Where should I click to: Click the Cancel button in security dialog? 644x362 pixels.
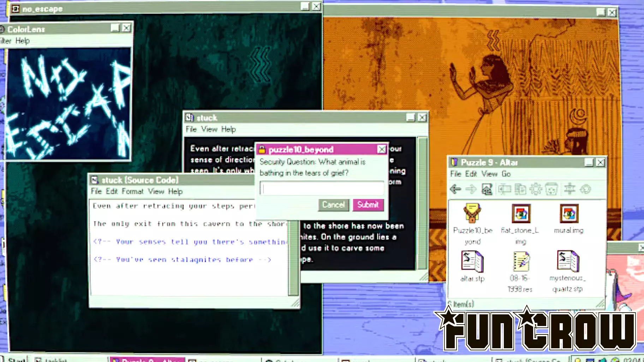[x=333, y=205]
